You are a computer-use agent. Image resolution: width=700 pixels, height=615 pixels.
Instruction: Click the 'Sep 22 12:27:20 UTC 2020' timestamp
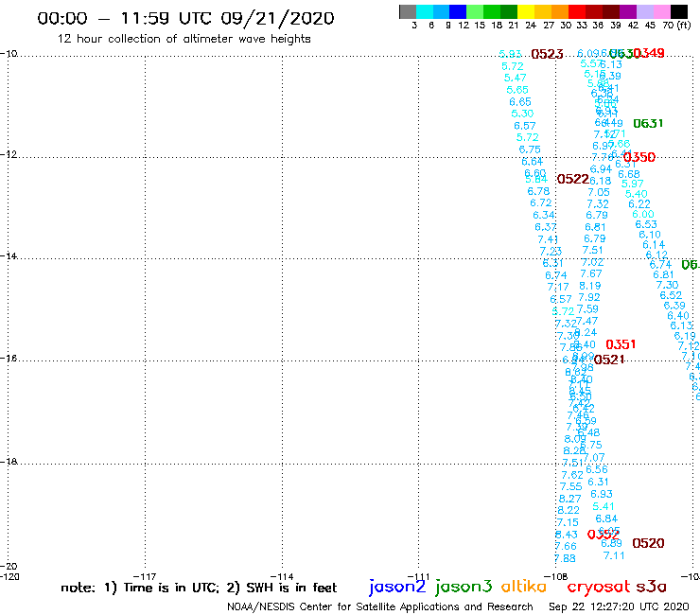click(619, 607)
